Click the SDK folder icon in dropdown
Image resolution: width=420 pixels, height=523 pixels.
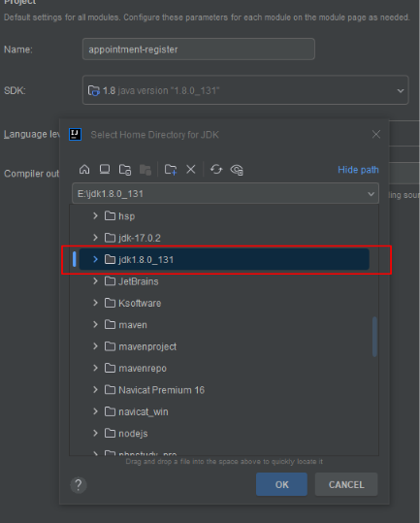click(x=94, y=90)
